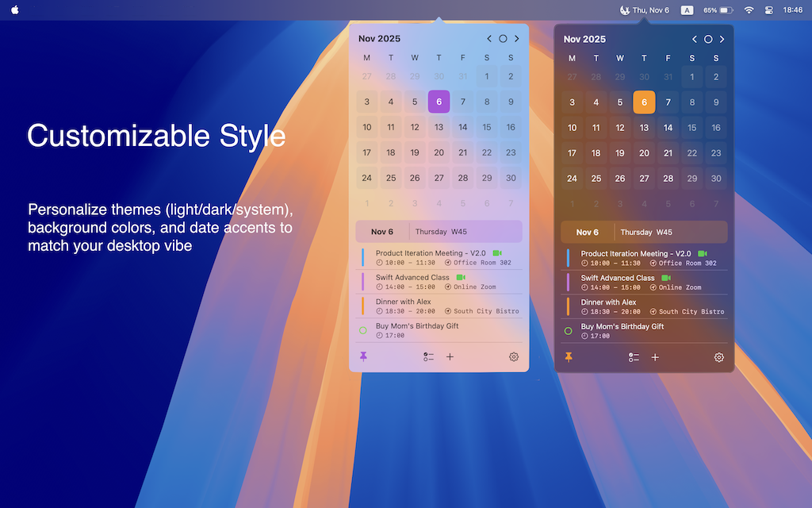Open Control Center toggles icon in menu bar
812x508 pixels.
[768, 10]
